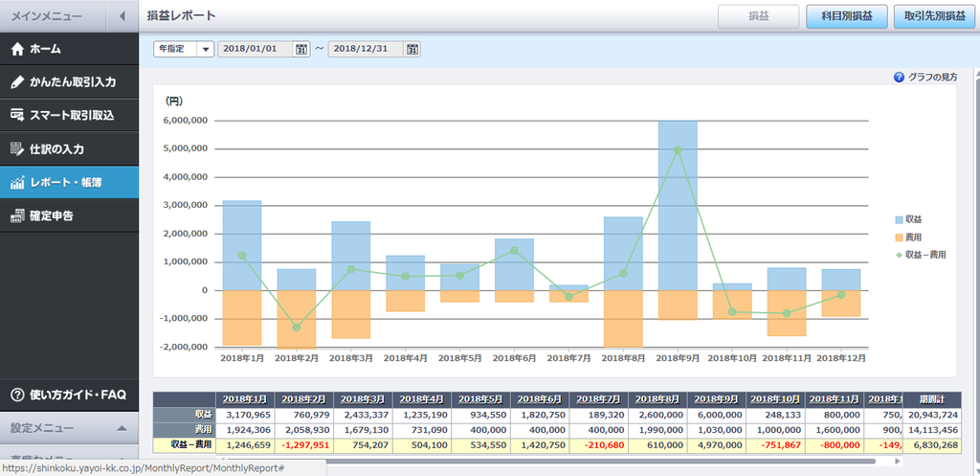Open 確定申告 from the sidebar
This screenshot has height=476, width=980.
pos(69,215)
